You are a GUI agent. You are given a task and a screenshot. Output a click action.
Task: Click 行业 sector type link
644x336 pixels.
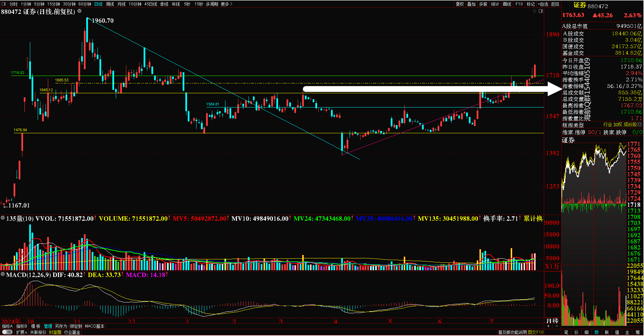(x=608, y=125)
